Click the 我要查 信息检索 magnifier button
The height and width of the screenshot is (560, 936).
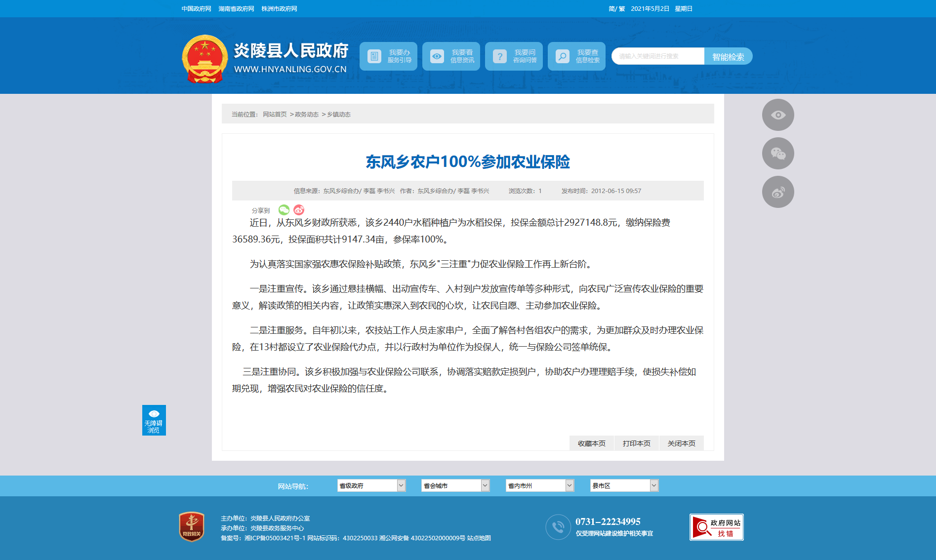[x=576, y=56]
